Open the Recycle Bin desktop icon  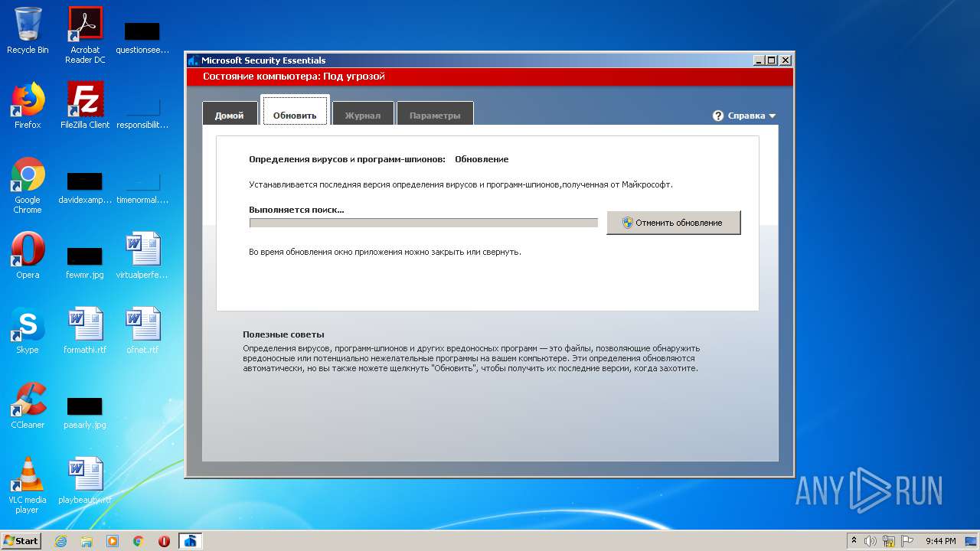[28, 31]
